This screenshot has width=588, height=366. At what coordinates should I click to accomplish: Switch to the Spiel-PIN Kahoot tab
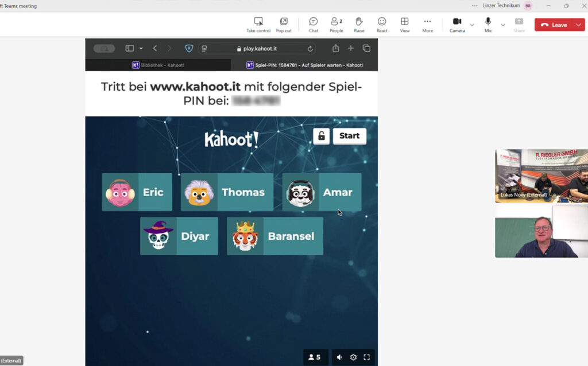tap(304, 65)
